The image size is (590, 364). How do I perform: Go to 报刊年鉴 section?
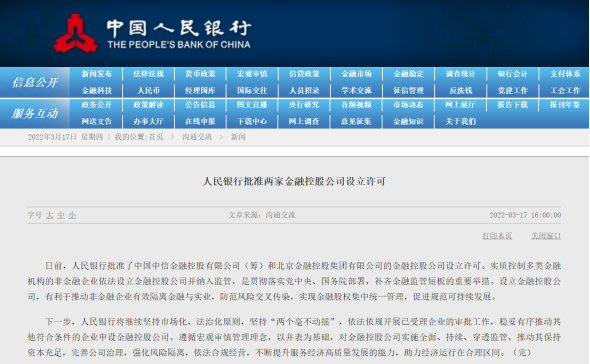[x=565, y=105]
